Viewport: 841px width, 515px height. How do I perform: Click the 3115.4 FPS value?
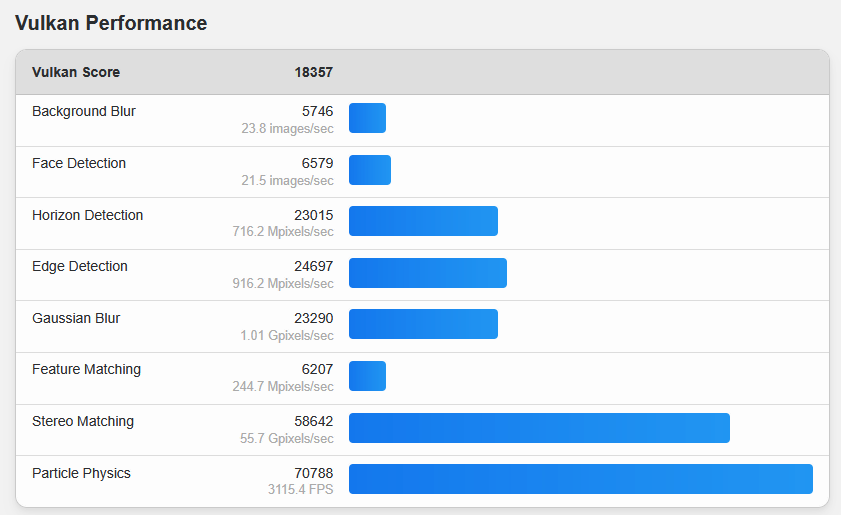coord(300,489)
